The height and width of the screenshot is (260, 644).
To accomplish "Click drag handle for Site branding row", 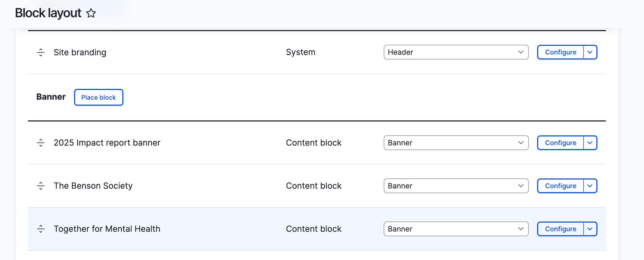I will click(x=41, y=52).
